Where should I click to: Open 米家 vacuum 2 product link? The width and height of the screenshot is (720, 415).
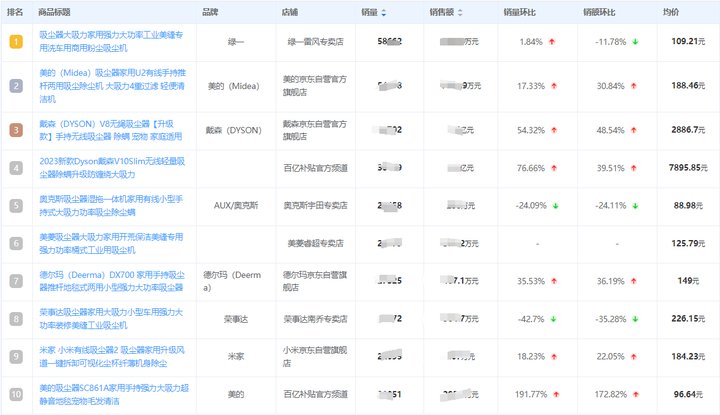coord(112,356)
